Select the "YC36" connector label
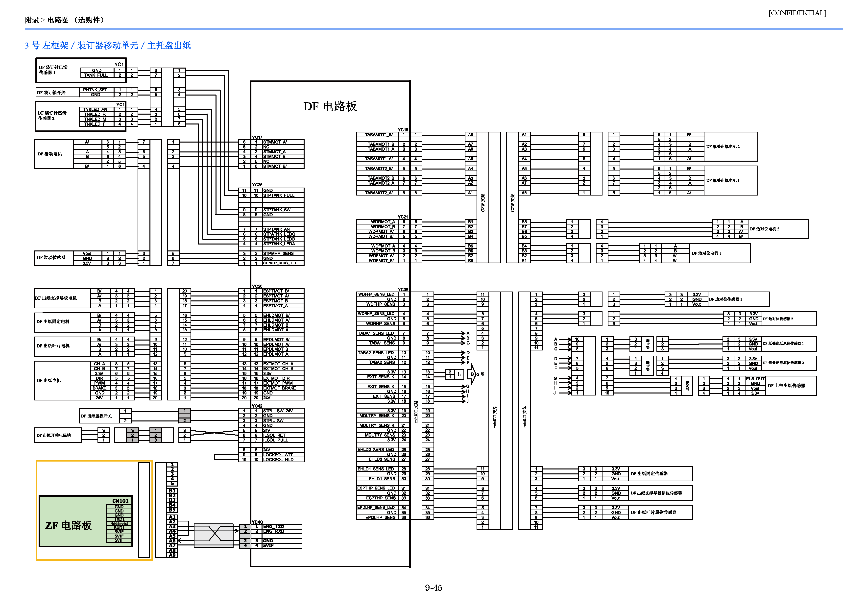Screen dimensions: 868x614 coord(257,185)
